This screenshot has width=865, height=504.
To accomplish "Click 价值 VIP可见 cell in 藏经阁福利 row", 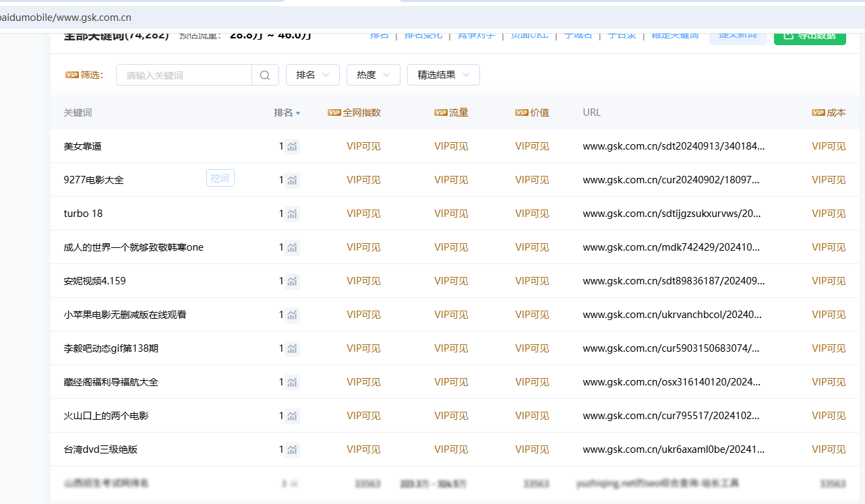I will click(x=532, y=382).
